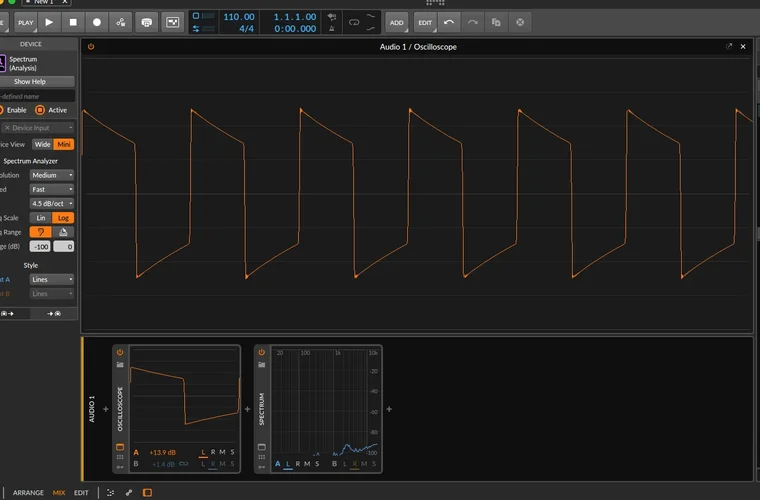
Task: Click the Spectrum device power icon
Action: point(261,352)
